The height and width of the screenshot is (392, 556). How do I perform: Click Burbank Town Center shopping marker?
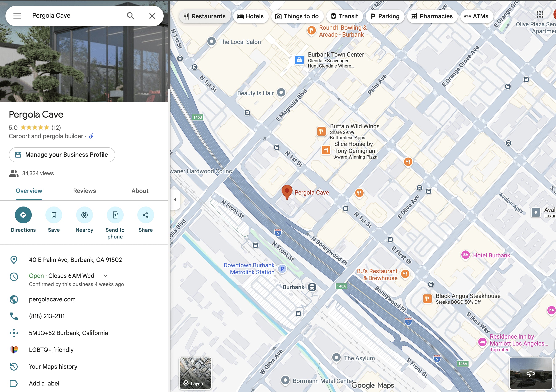tap(299, 60)
